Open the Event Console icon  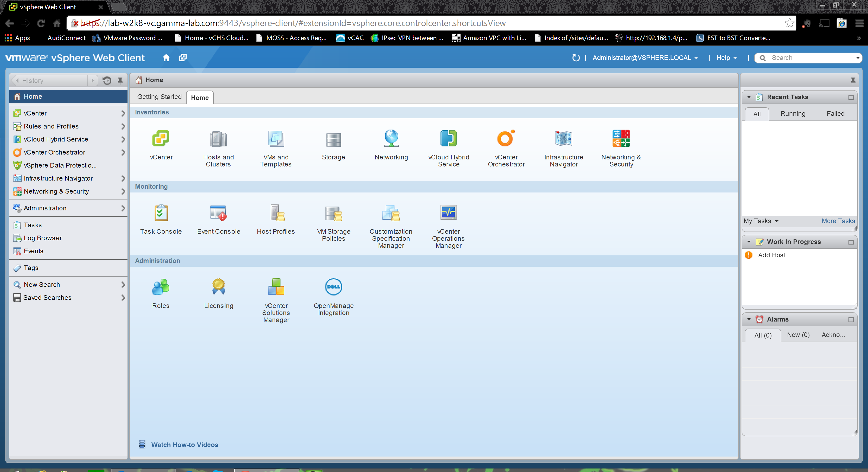[218, 213]
